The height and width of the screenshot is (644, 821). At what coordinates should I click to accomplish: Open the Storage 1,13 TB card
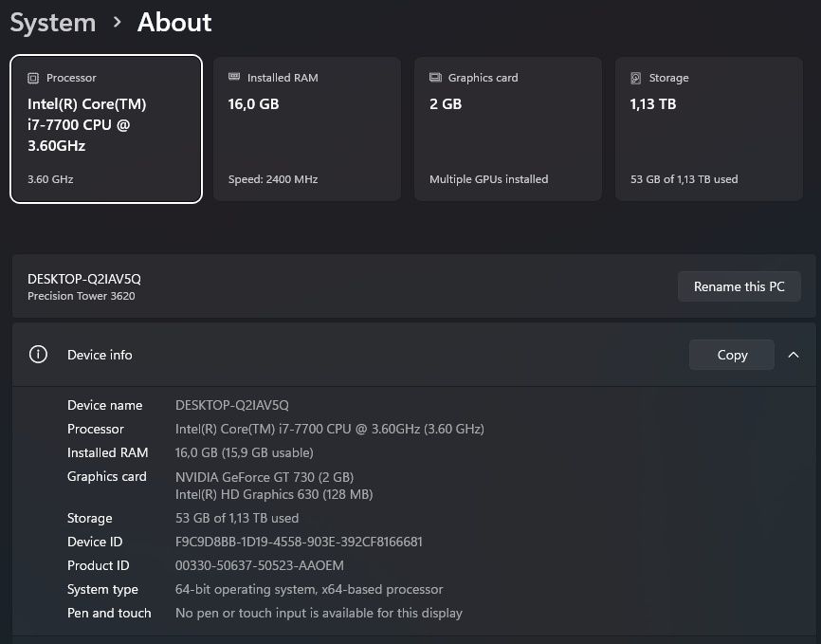[709, 129]
